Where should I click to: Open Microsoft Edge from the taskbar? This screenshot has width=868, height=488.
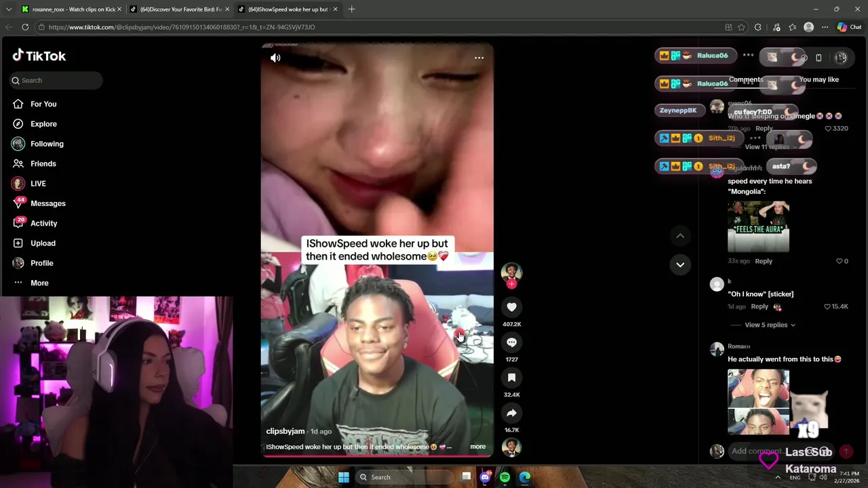pos(525,477)
